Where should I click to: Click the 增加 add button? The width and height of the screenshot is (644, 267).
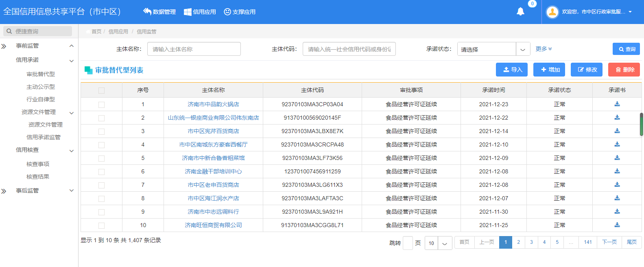[x=549, y=70]
